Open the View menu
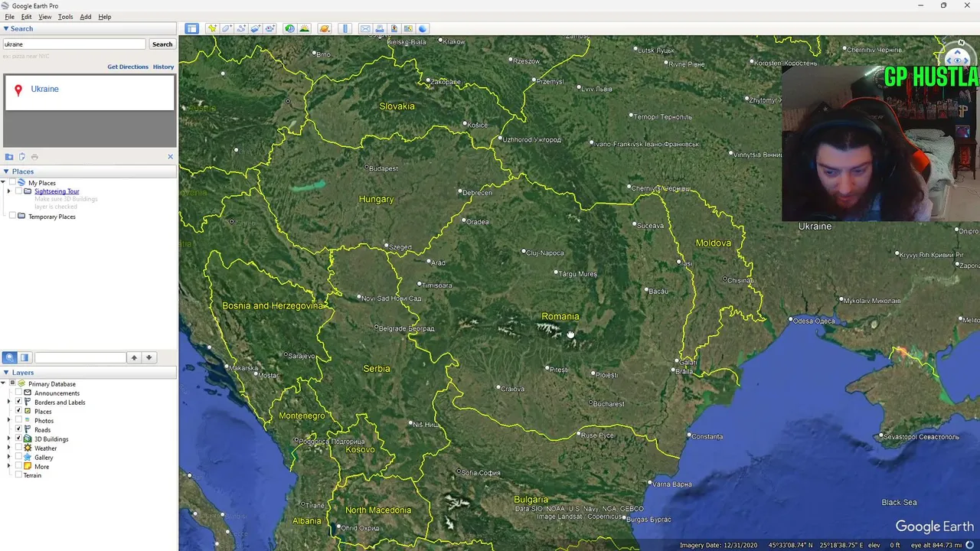This screenshot has height=551, width=980. point(45,16)
